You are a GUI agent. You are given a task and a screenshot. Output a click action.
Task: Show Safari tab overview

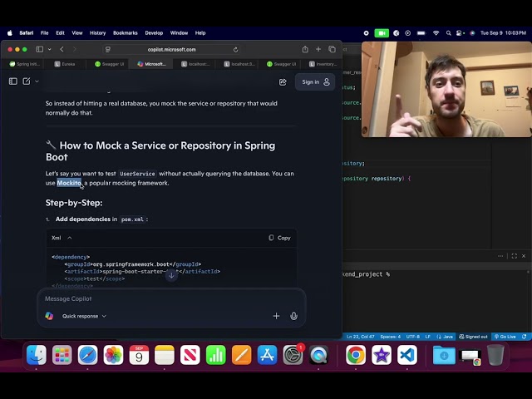[332, 49]
